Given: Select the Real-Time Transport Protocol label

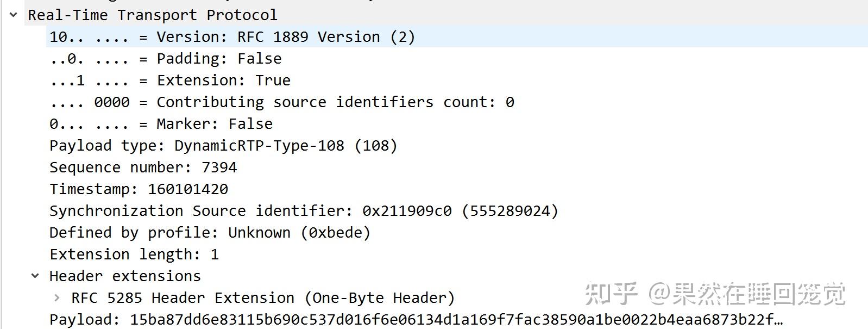Looking at the screenshot, I should [153, 15].
